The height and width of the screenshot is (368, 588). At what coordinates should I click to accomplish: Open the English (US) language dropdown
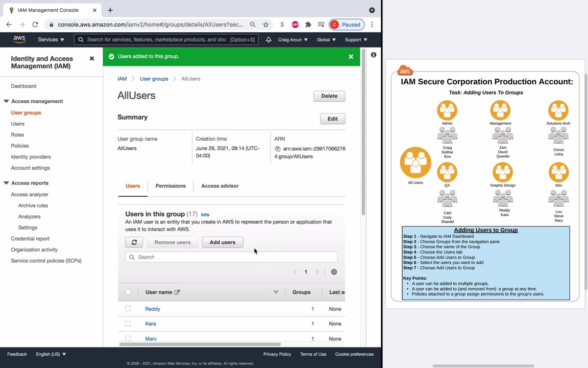point(51,354)
